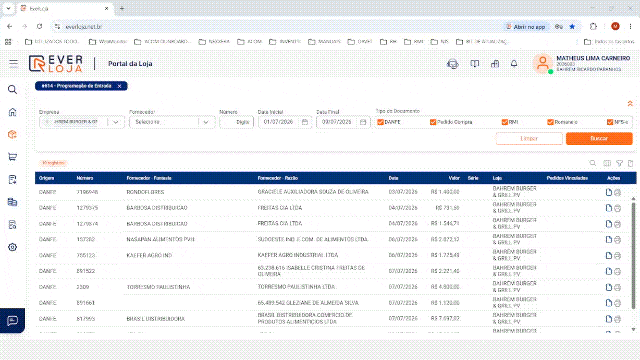The image size is (640, 360).
Task: Click the Data Final date field
Action: (x=343, y=122)
